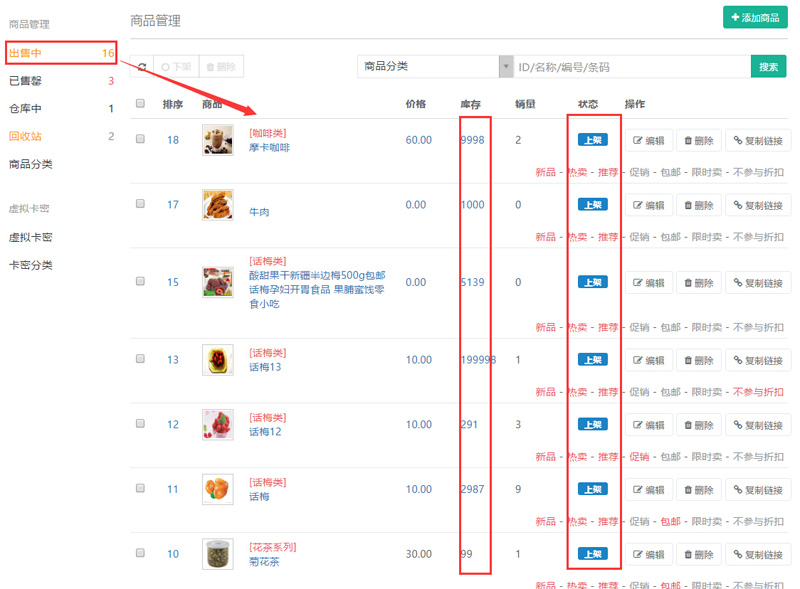Click the 搜索 button
The width and height of the screenshot is (800, 589).
tap(768, 67)
